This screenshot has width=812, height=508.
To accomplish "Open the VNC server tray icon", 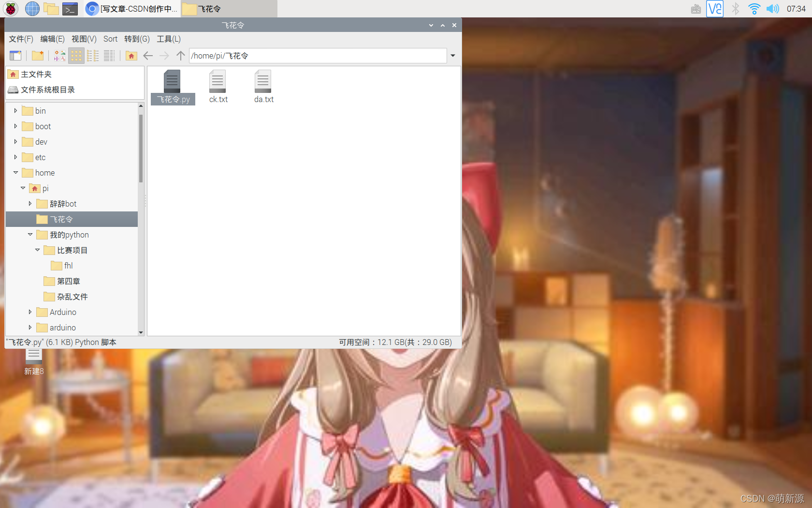I will [715, 9].
